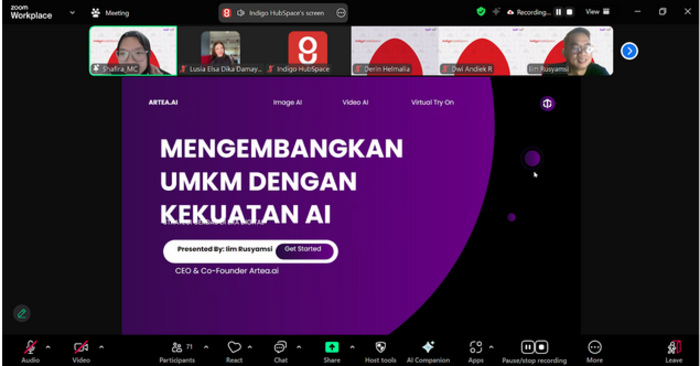The image size is (700, 366).
Task: Expand the Share options arrow
Action: coord(352,347)
